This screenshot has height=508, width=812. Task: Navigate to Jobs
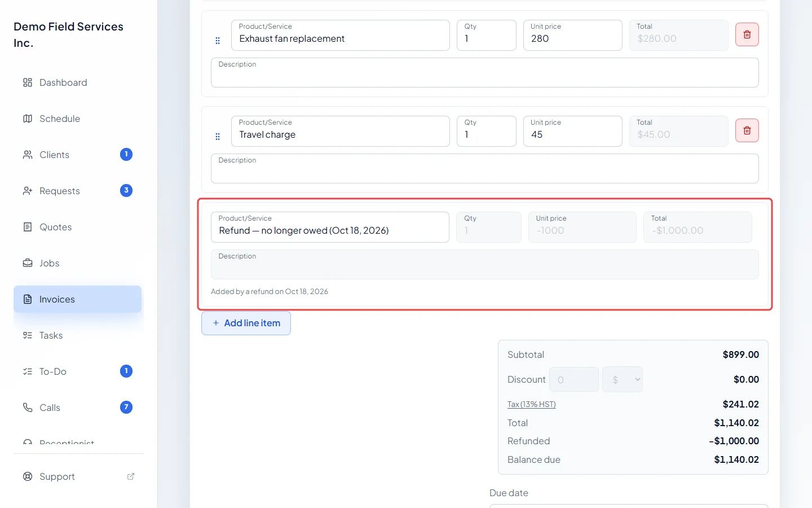(x=77, y=263)
